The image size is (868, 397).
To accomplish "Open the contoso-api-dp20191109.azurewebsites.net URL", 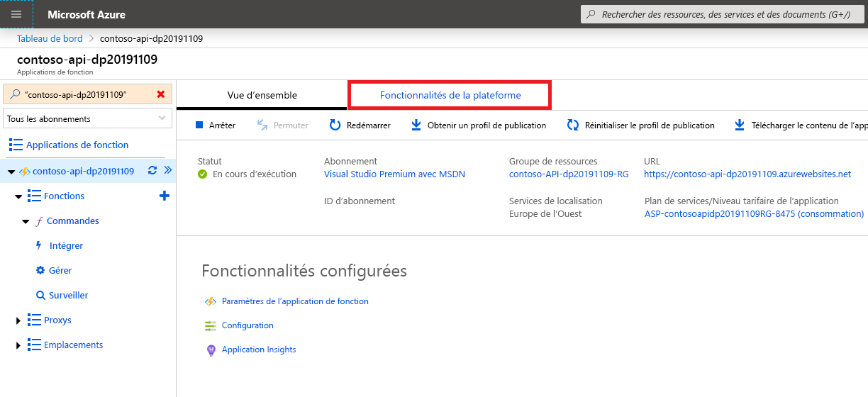I will point(747,174).
